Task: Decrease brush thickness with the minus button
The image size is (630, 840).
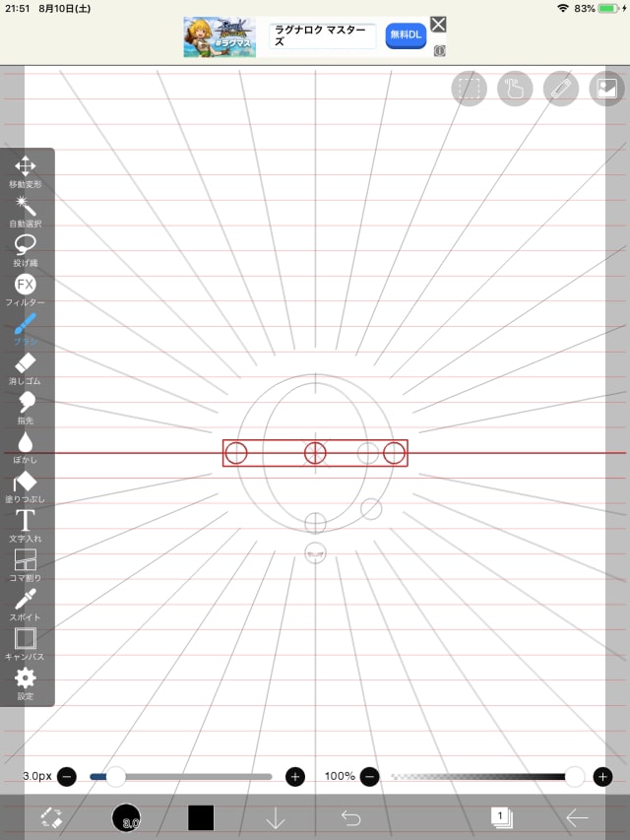Action: [67, 776]
